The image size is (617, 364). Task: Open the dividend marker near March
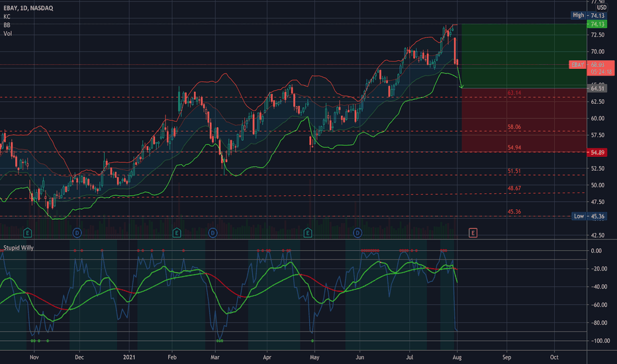pyautogui.click(x=213, y=233)
